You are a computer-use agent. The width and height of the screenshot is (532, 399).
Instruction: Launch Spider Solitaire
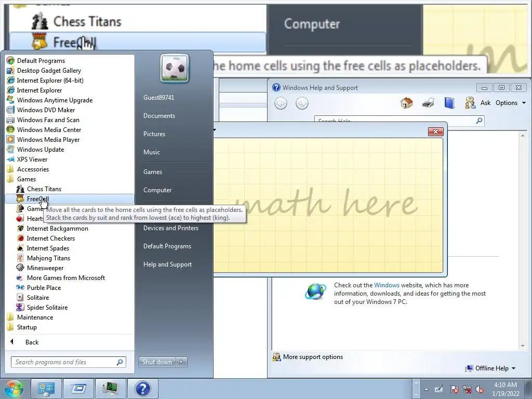47,307
